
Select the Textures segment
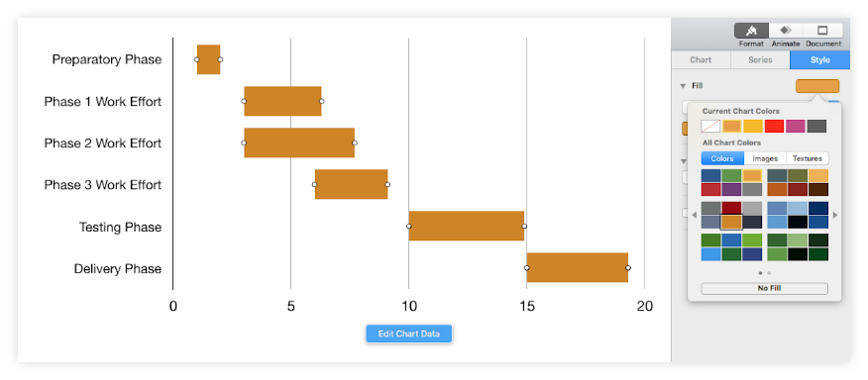pos(808,158)
